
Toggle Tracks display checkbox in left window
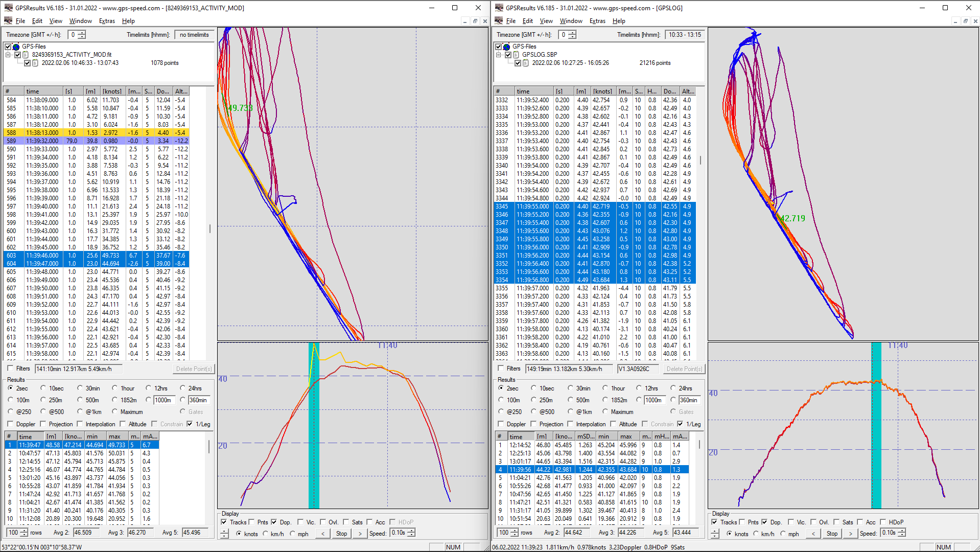click(x=224, y=522)
